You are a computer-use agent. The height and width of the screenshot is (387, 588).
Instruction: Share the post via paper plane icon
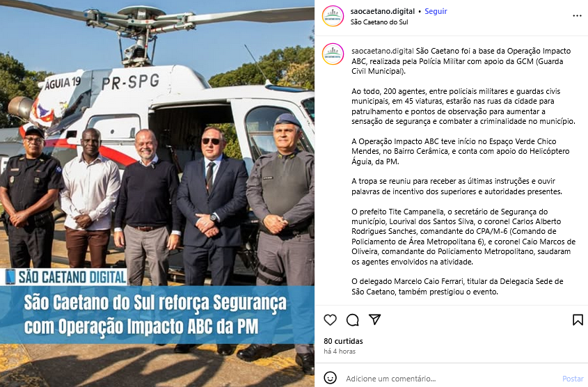click(x=374, y=319)
